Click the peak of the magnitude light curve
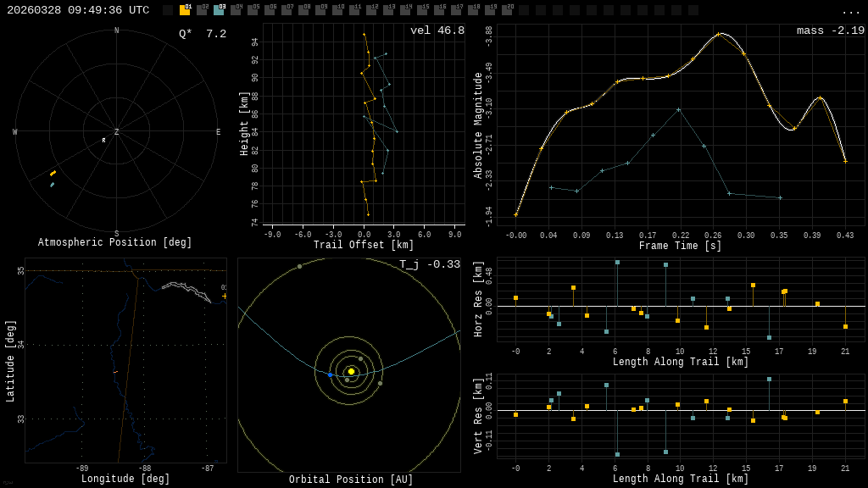Viewport: 868px width, 488px height. 719,34
